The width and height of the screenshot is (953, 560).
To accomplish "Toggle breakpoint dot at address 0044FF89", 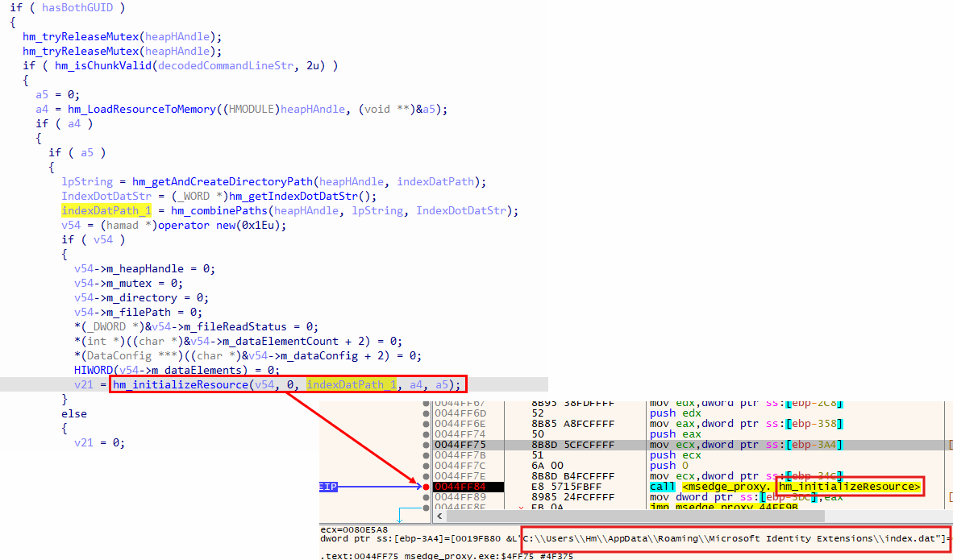I will [x=426, y=497].
